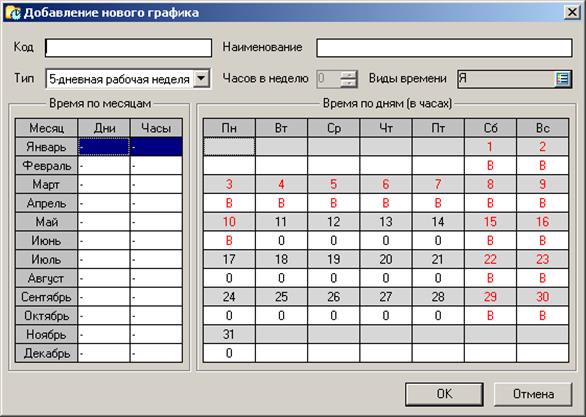The image size is (586, 417).
Task: Select the Январь month row header
Action: click(46, 147)
